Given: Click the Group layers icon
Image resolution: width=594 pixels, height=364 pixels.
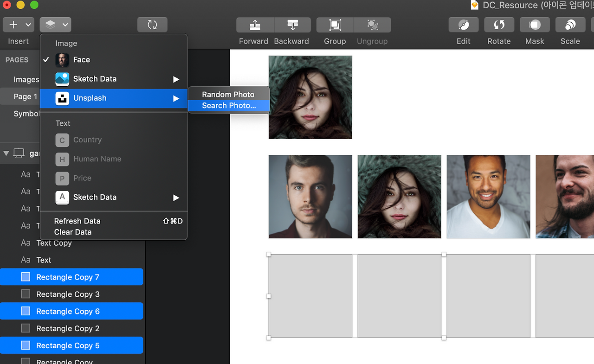Looking at the screenshot, I should coord(335,25).
